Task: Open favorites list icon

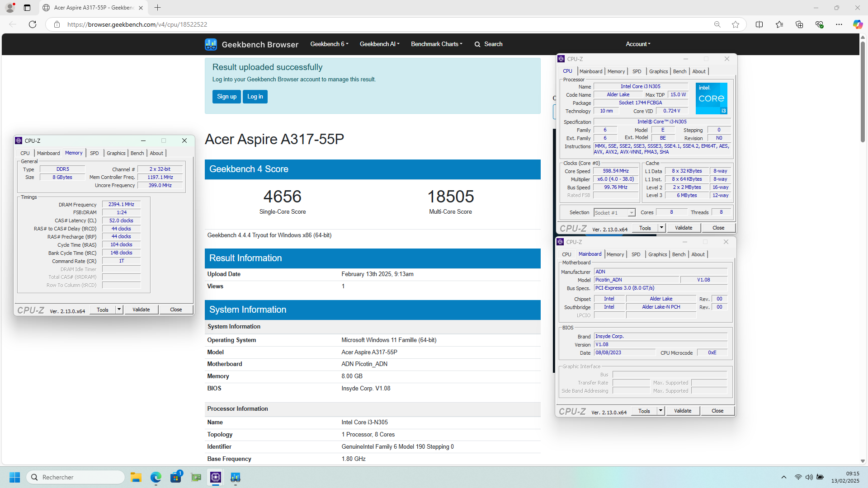Action: [779, 24]
